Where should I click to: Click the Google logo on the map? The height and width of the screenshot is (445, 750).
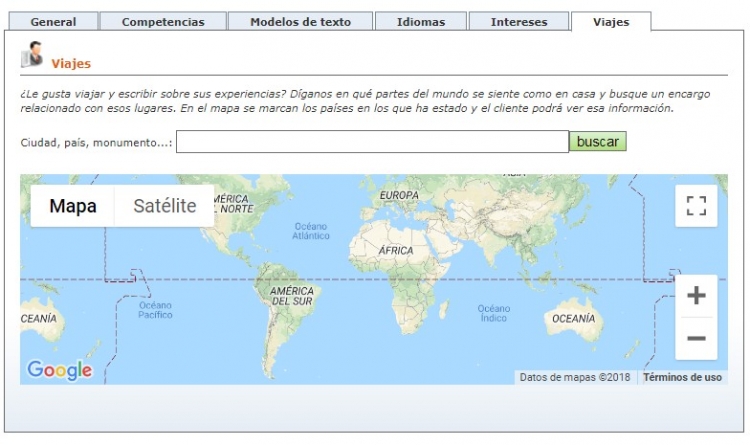click(59, 370)
